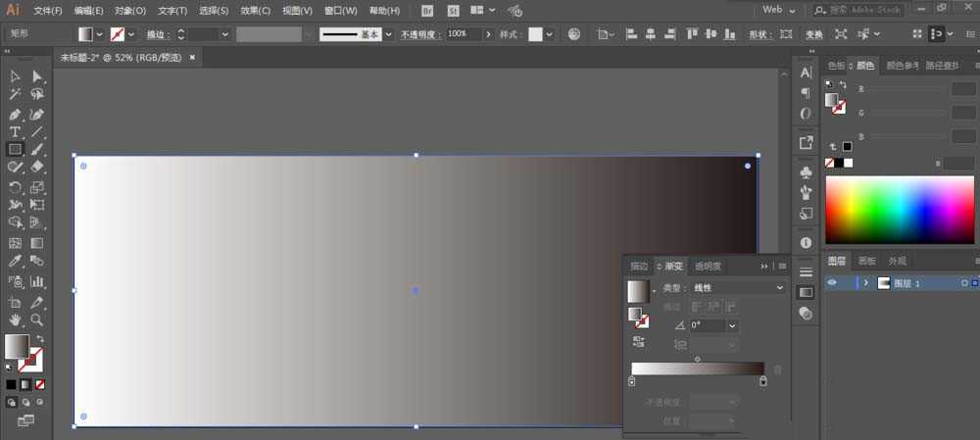
Task: Click the Reverse Gradient icon
Action: click(x=639, y=342)
